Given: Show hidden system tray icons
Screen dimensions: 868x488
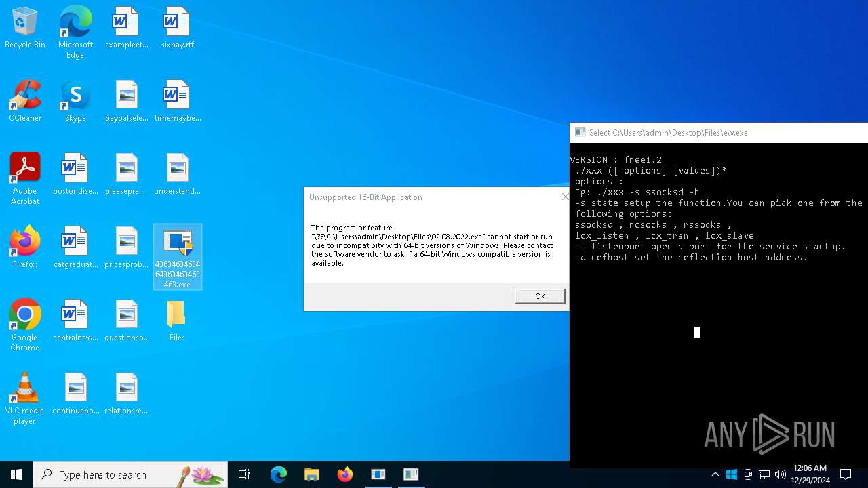Looking at the screenshot, I should (715, 474).
